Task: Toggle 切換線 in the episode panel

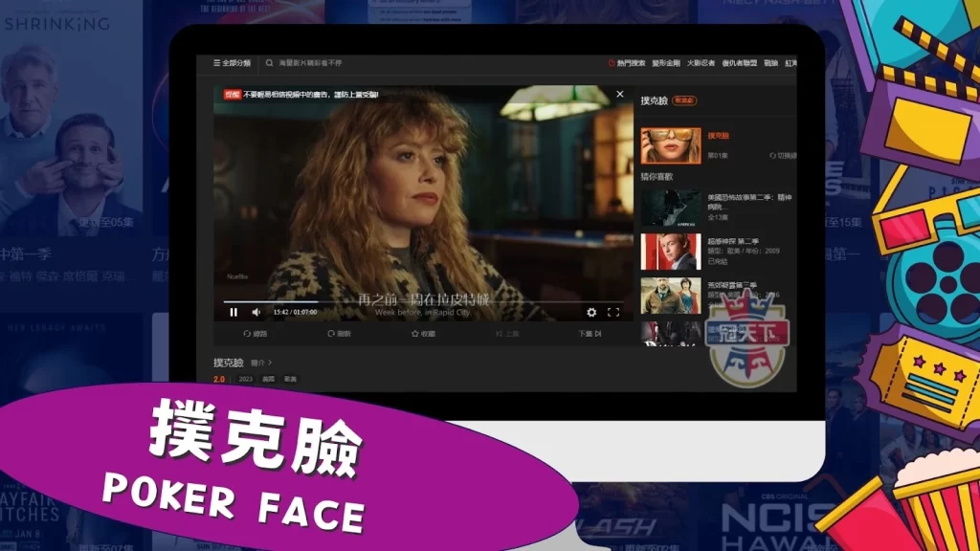Action: click(x=783, y=155)
